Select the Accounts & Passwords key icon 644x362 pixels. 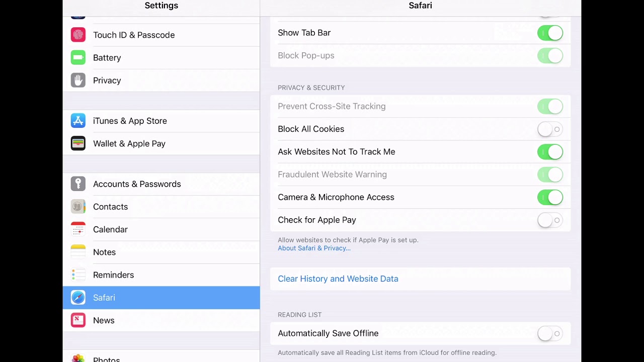[78, 184]
